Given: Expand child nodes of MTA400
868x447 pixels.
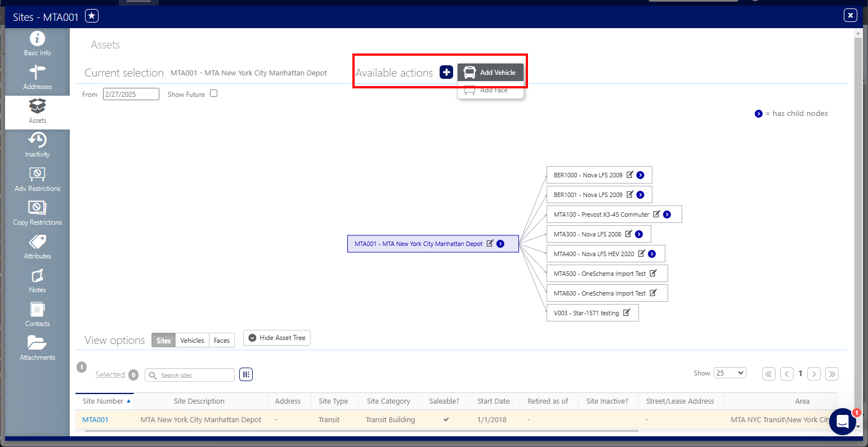Looking at the screenshot, I should (652, 254).
